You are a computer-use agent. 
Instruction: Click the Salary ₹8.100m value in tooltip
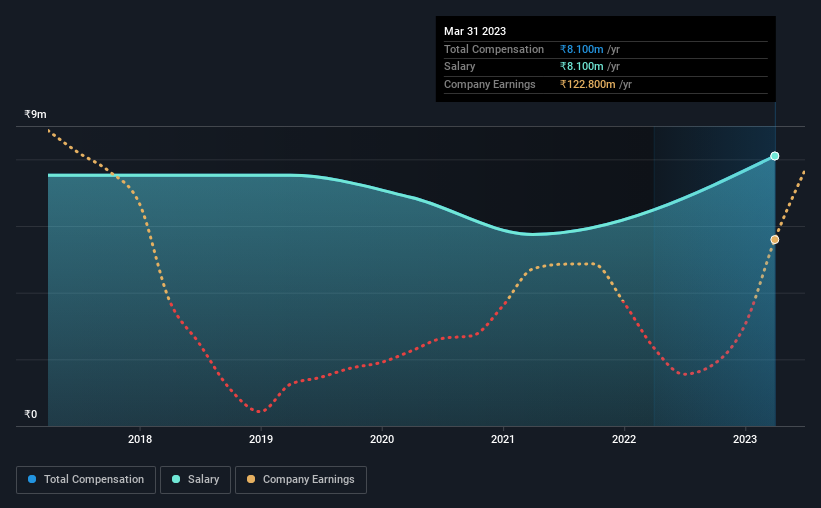coord(582,67)
